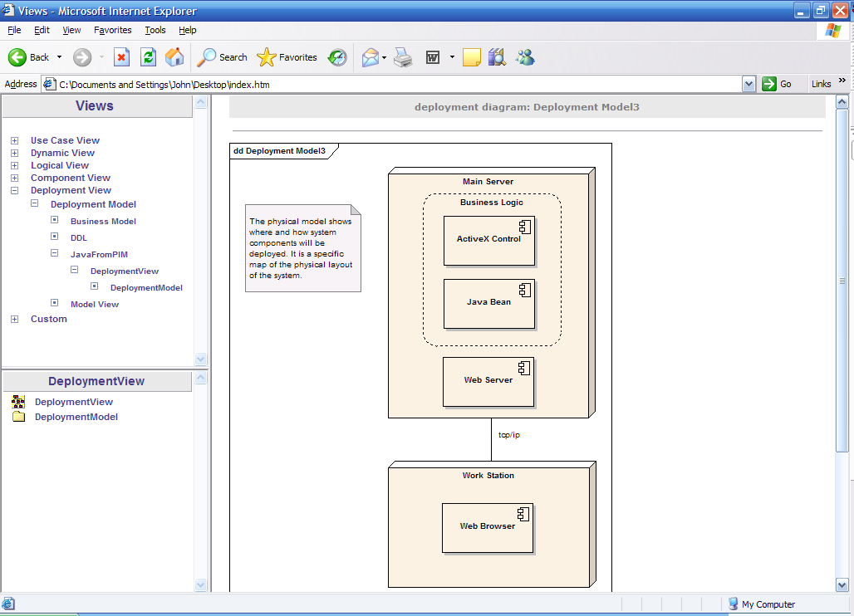Open the Favorites menu
This screenshot has width=854, height=616.
click(113, 30)
